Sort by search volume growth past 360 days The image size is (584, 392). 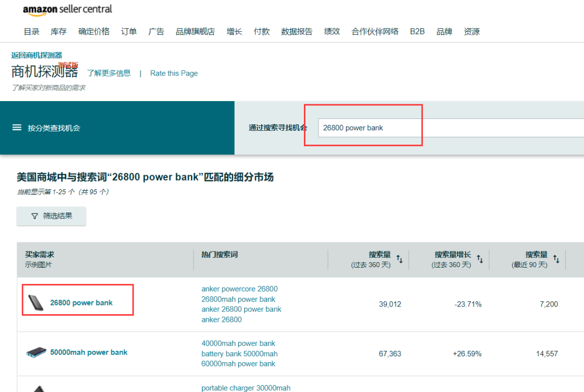pyautogui.click(x=480, y=259)
